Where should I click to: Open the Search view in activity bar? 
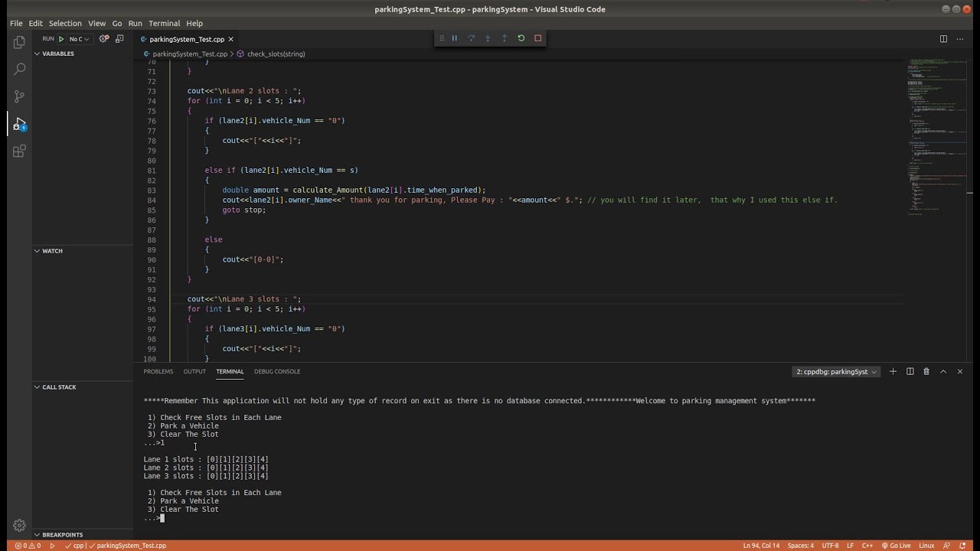[20, 70]
